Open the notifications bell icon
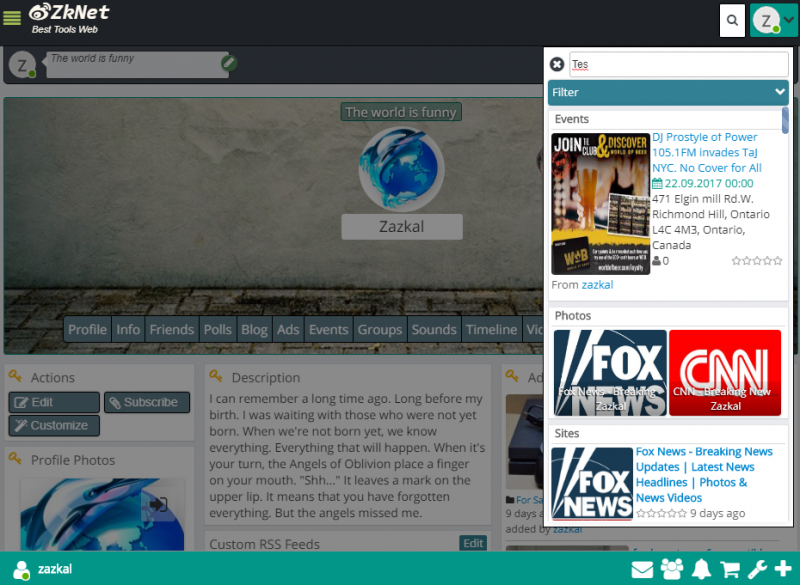This screenshot has width=800, height=585. (702, 569)
